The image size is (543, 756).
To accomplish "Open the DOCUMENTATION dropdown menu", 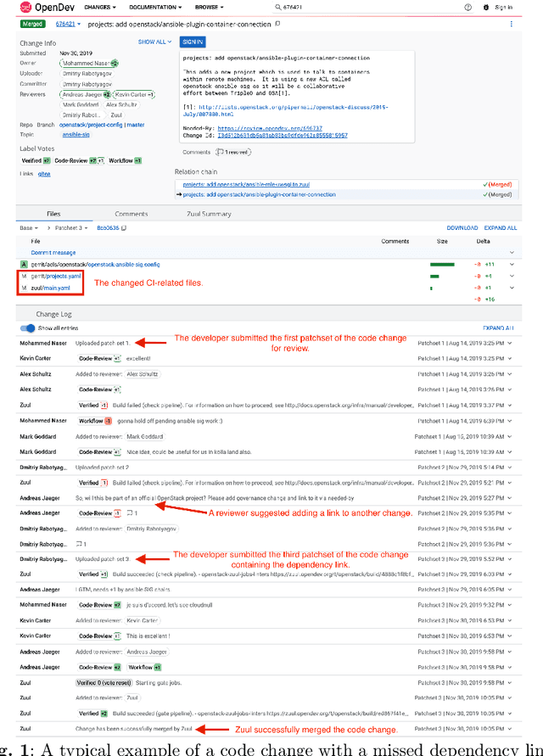I will coord(155,8).
